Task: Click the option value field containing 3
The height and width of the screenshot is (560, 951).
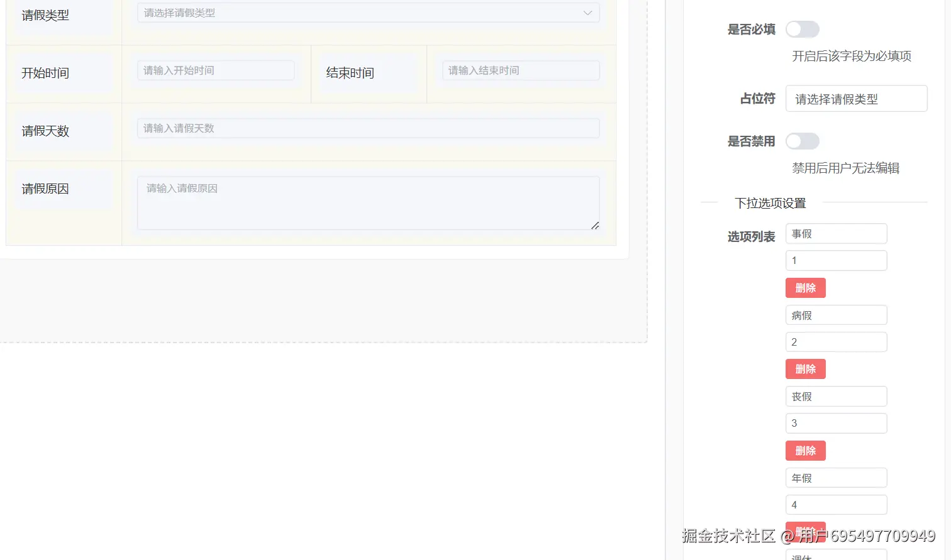Action: click(x=836, y=423)
